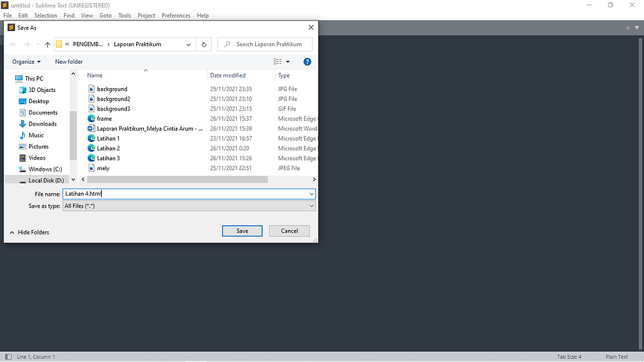Open recent locations dropdown arrow
The height and width of the screenshot is (362, 644).
click(x=38, y=44)
